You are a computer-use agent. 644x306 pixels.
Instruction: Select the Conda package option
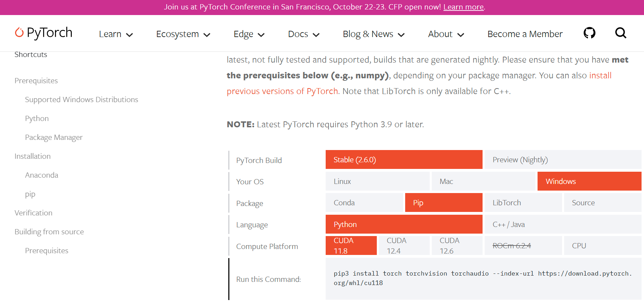pos(364,202)
